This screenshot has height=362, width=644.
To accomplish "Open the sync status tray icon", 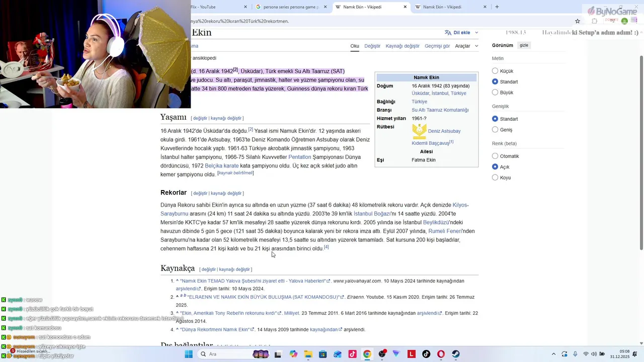I will click(565, 354).
